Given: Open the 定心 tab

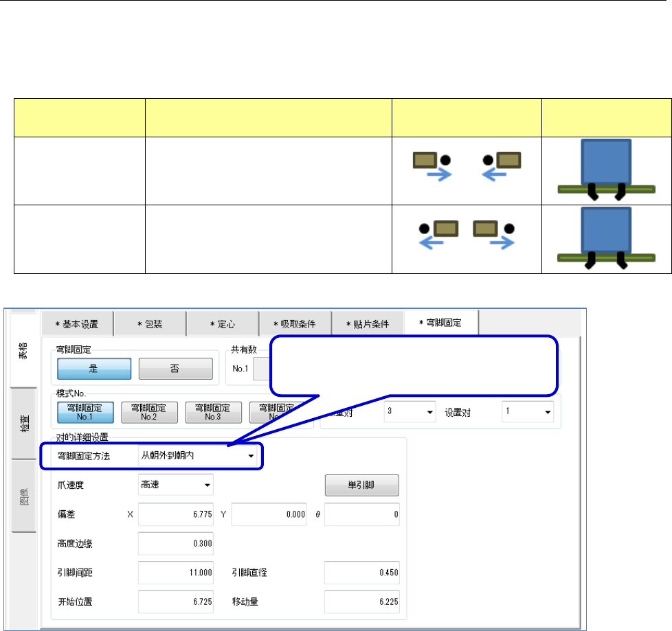Looking at the screenshot, I should pyautogui.click(x=223, y=324).
